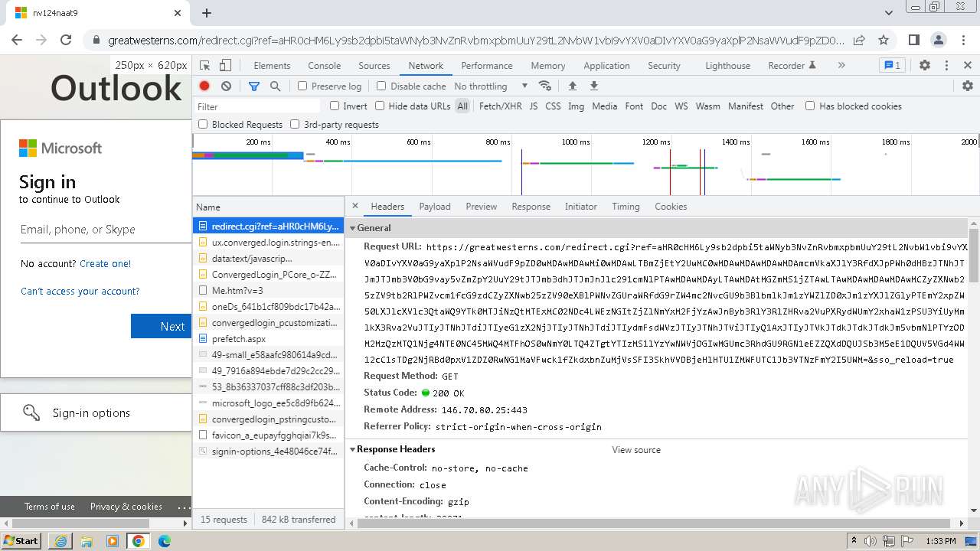This screenshot has height=551, width=980.
Task: Toggle the device toolbar icon
Action: coord(225,66)
